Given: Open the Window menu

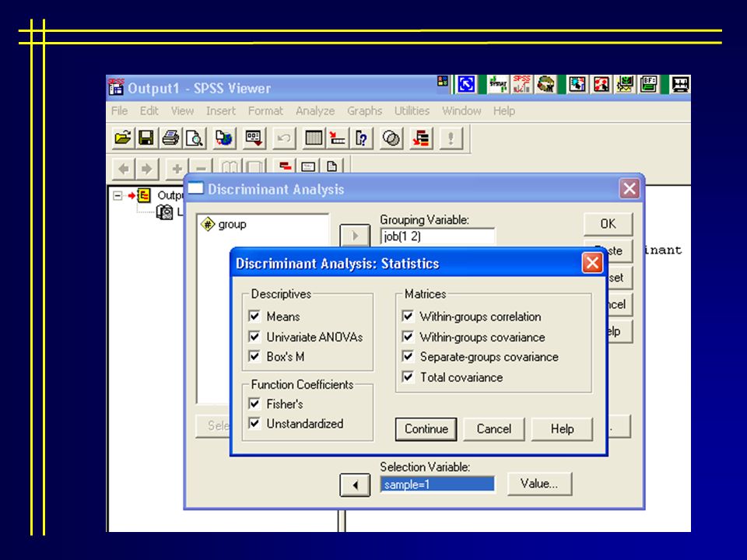Looking at the screenshot, I should tap(461, 111).
